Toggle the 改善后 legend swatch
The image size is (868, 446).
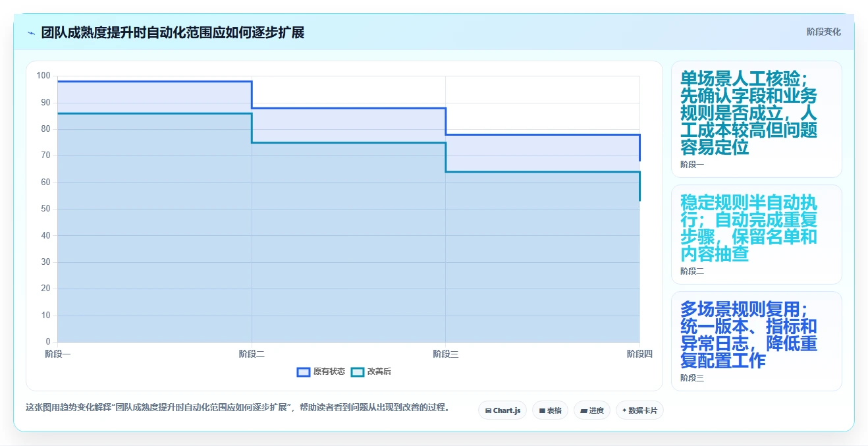pyautogui.click(x=357, y=372)
